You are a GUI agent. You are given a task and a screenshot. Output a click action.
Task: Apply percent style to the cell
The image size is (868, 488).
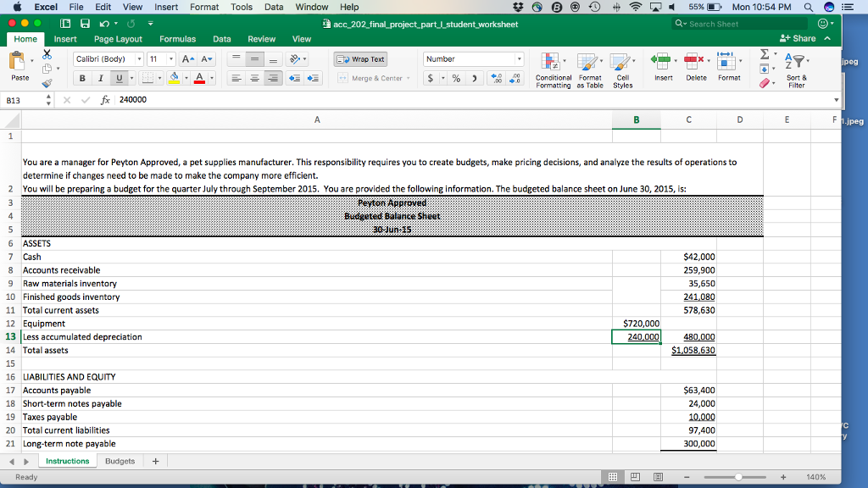tap(455, 78)
